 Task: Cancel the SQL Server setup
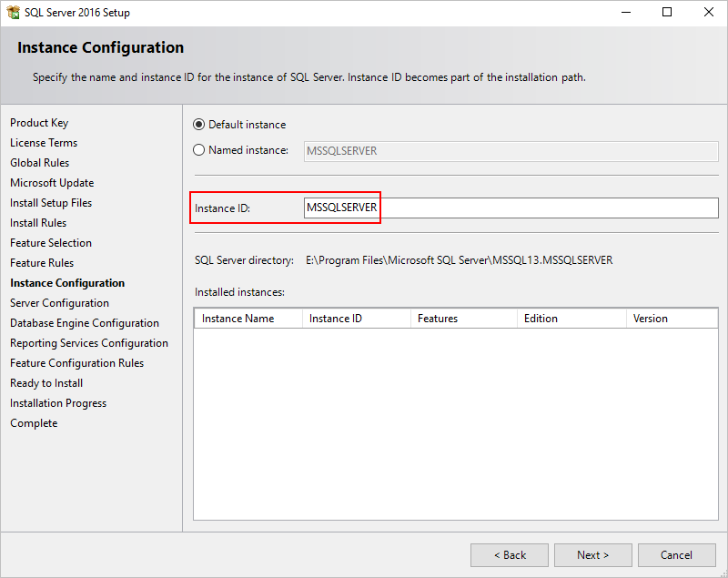(676, 554)
